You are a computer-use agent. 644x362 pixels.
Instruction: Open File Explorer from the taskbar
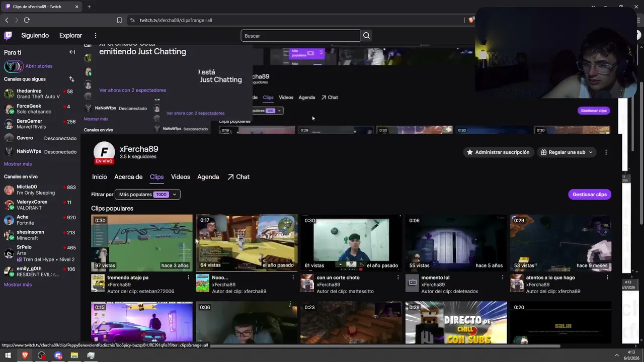[74, 355]
